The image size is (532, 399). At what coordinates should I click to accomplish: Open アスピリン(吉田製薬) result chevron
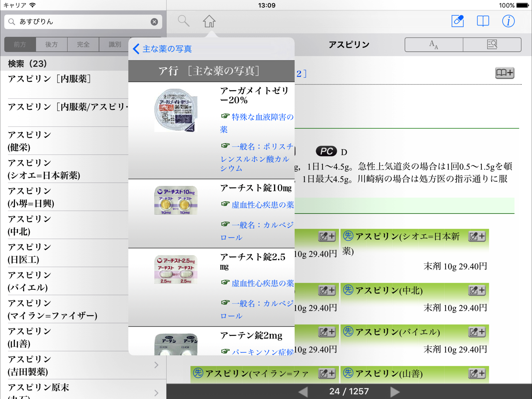(156, 365)
